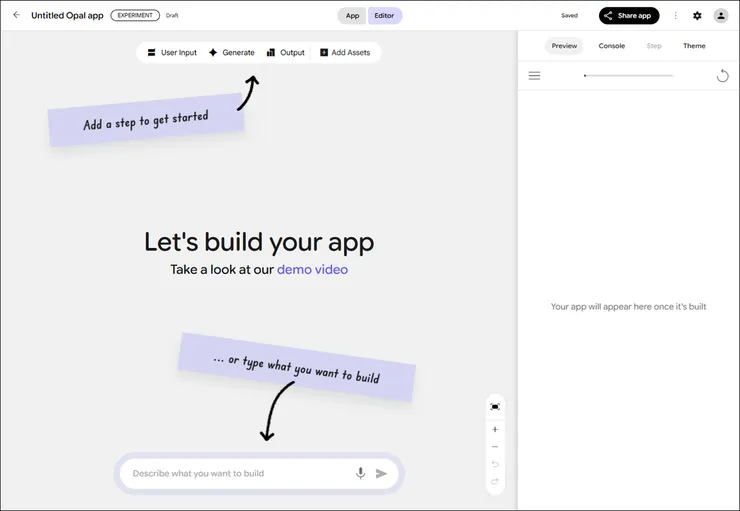The width and height of the screenshot is (740, 511).
Task: Redo the canvas action
Action: [495, 482]
